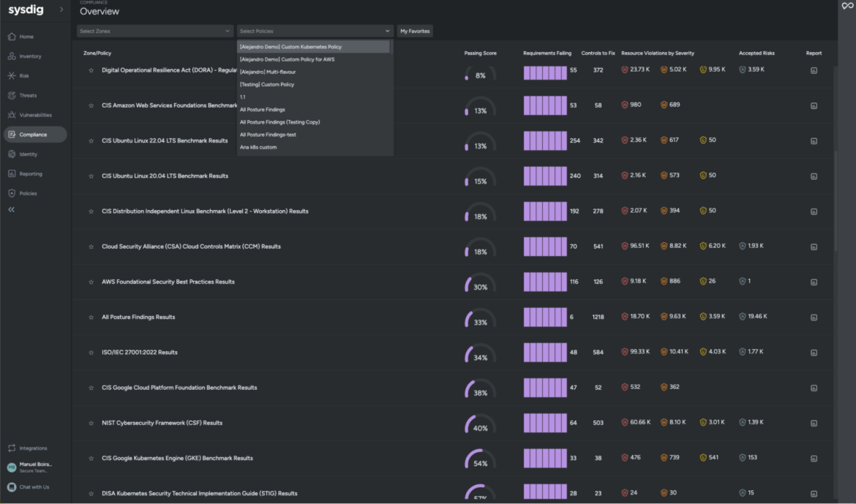The image size is (856, 504).
Task: Star CIS Amazon Web Services Foundations Benchmark
Action: pyautogui.click(x=91, y=106)
